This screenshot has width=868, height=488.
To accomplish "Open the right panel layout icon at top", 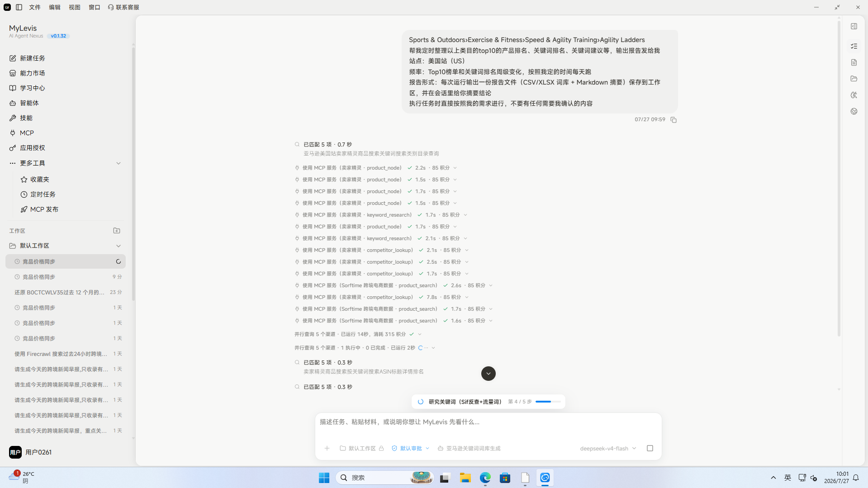I will [x=854, y=26].
